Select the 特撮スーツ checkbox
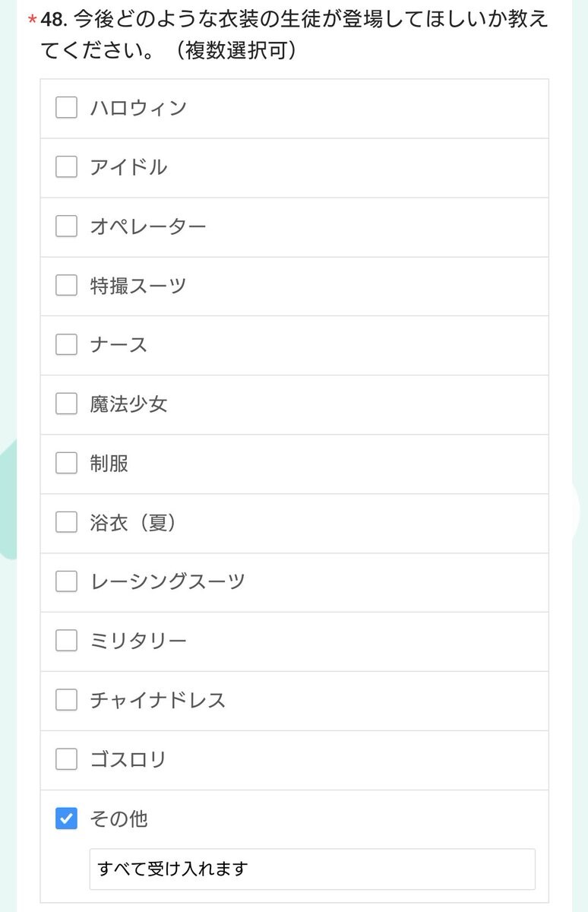This screenshot has height=912, width=588. coord(67,286)
